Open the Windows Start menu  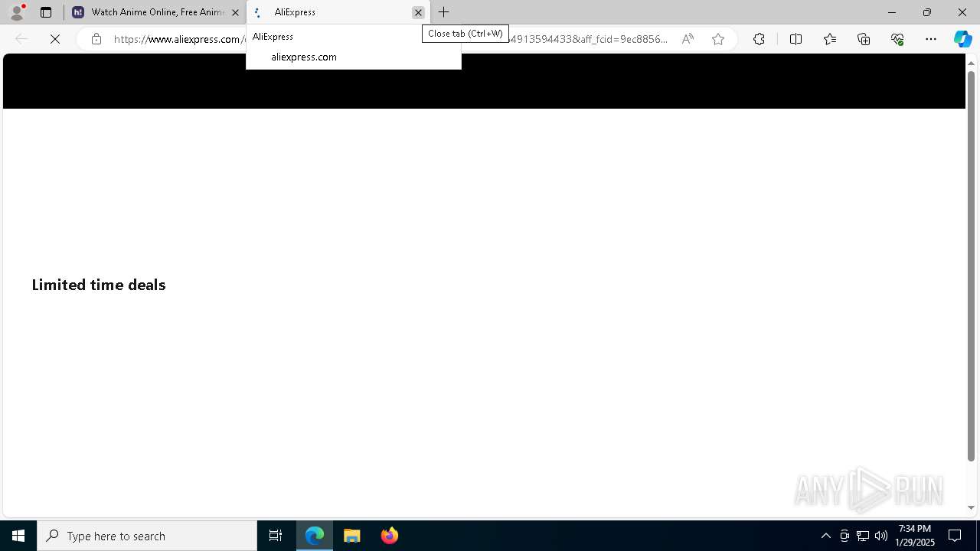point(18,536)
